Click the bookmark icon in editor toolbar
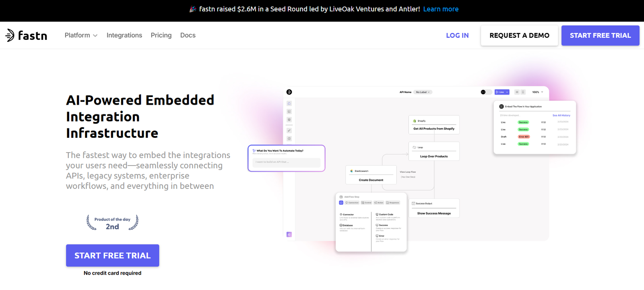This screenshot has width=644, height=290. pos(523,92)
